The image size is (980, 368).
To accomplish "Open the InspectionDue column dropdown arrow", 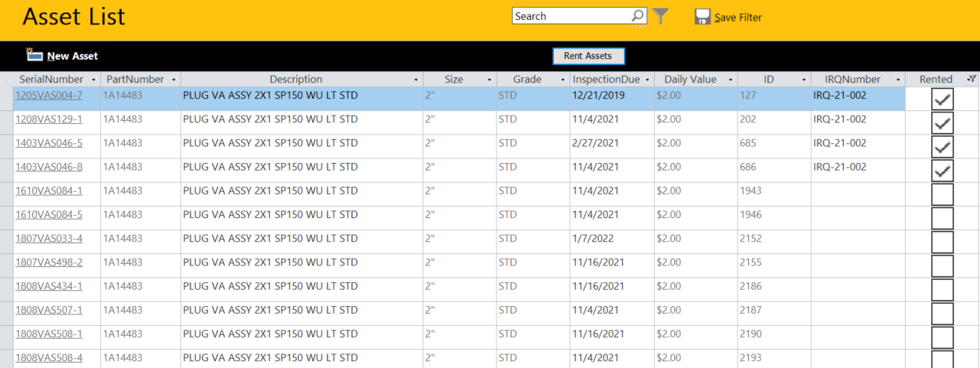I will 647,80.
